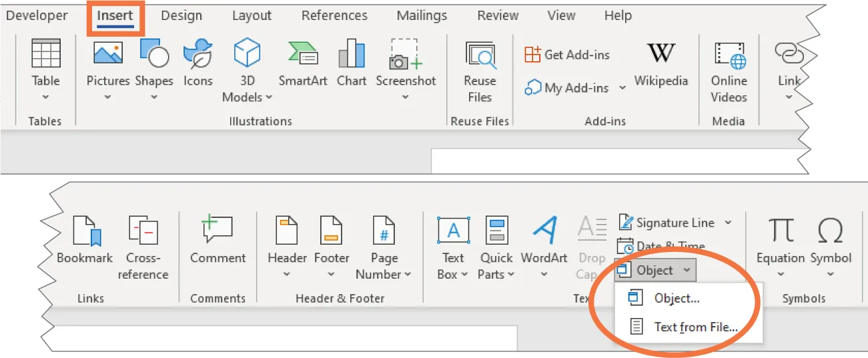The image size is (868, 358).
Task: Switch to the Design tab
Action: coord(183,16)
